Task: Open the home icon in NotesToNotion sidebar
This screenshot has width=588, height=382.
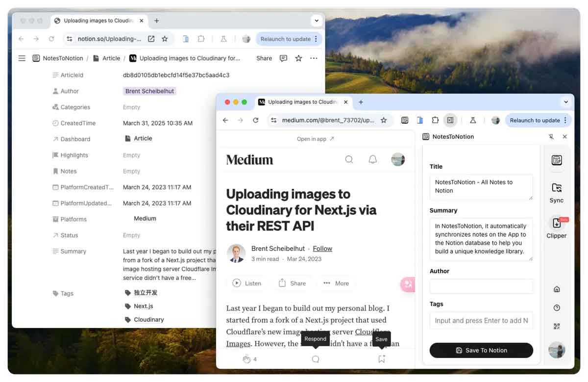Action: [x=557, y=289]
